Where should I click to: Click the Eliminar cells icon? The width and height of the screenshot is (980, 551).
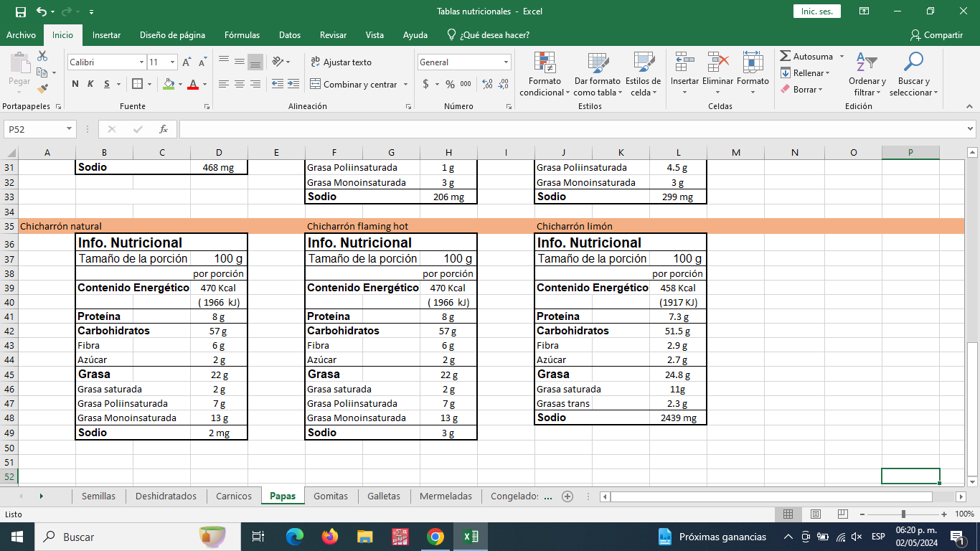coord(717,62)
